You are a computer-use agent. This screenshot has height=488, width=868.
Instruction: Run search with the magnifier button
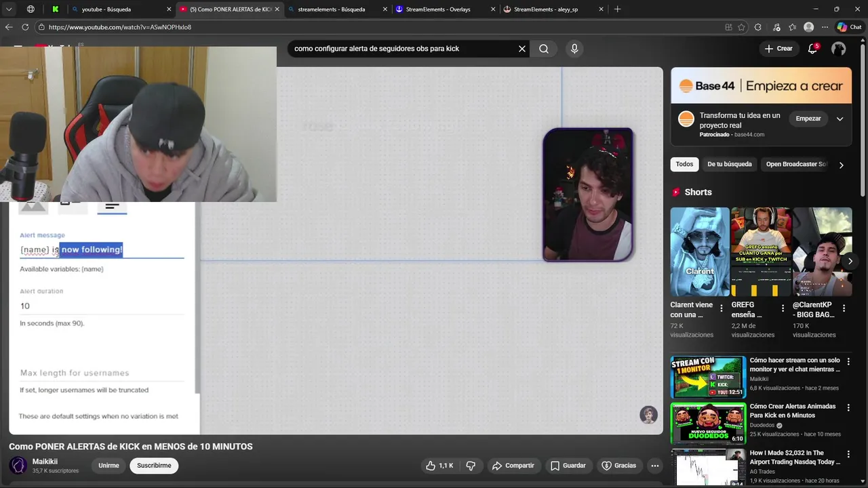(x=544, y=49)
